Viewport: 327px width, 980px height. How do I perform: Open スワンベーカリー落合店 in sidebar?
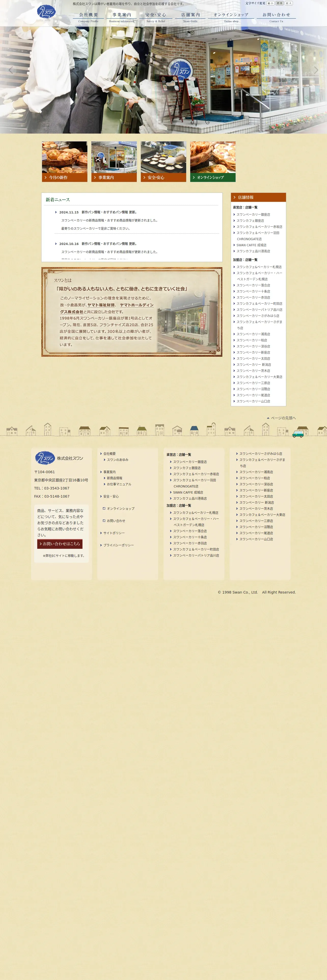(x=253, y=285)
